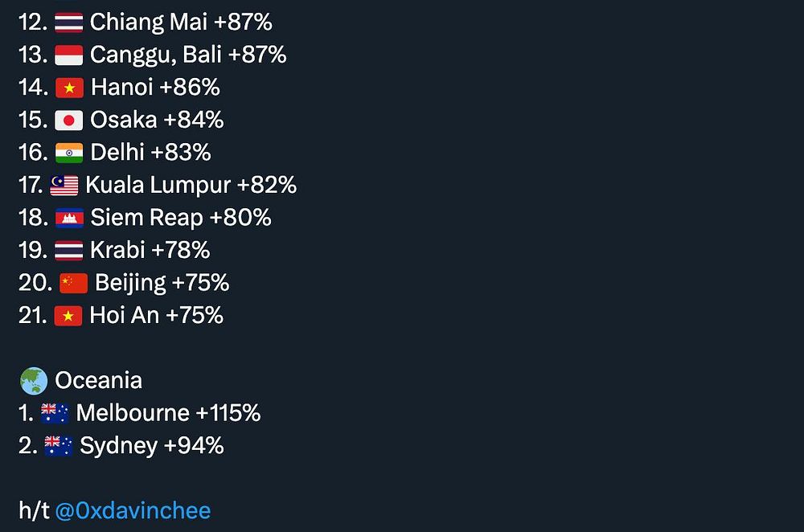
Task: Click the Indonesia flag beside Canggu, Bali
Action: (x=68, y=55)
